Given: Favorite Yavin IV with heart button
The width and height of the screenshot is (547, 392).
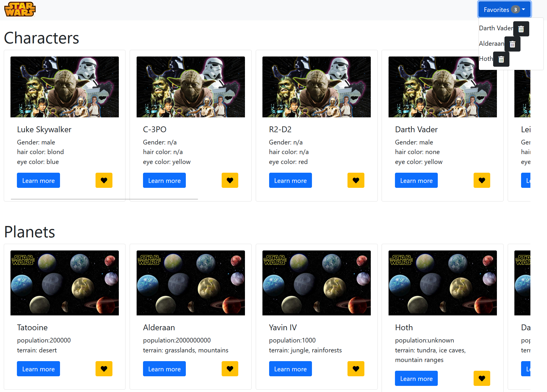Looking at the screenshot, I should (x=356, y=369).
